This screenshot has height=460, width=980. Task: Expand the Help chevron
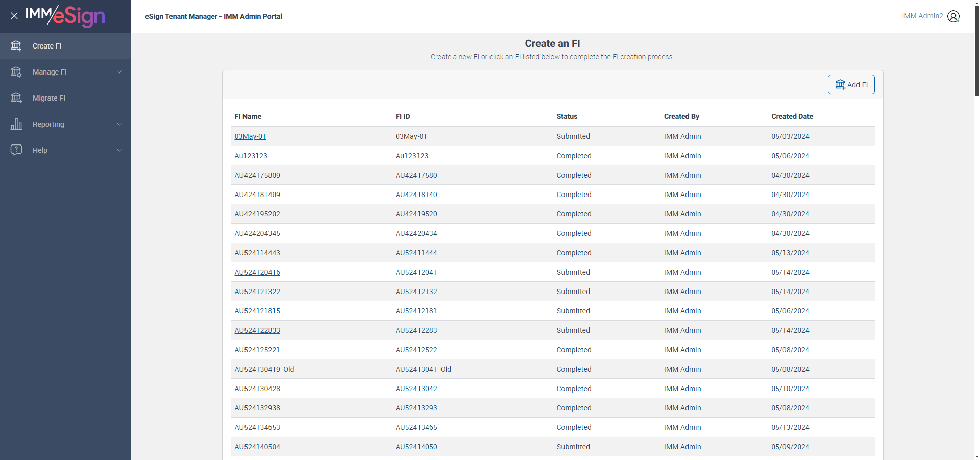coord(119,150)
